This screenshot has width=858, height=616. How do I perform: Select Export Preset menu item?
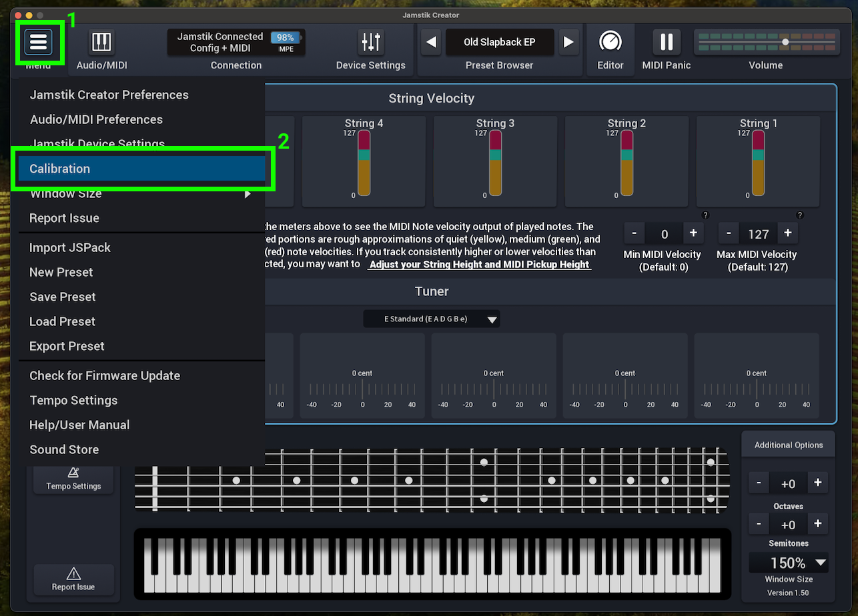(142, 346)
